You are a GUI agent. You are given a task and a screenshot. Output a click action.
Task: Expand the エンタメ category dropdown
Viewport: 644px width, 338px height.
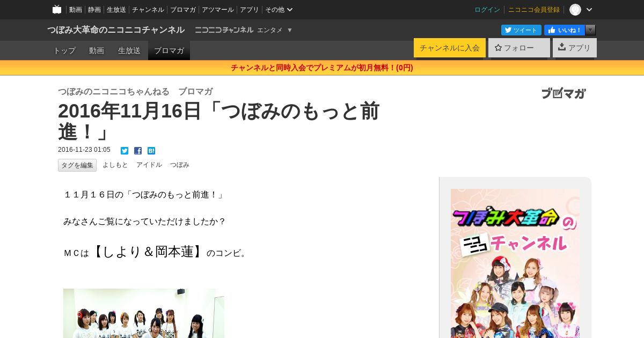(x=275, y=30)
